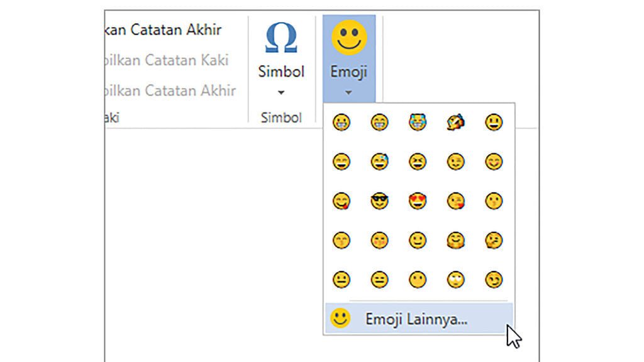
Task: Insert the face blowing a kiss emoji
Action: click(x=456, y=199)
